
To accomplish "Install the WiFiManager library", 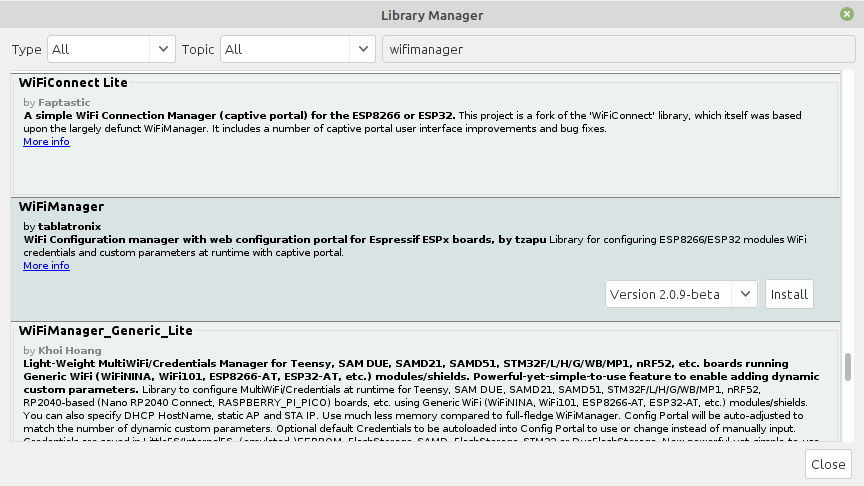I will pyautogui.click(x=789, y=294).
